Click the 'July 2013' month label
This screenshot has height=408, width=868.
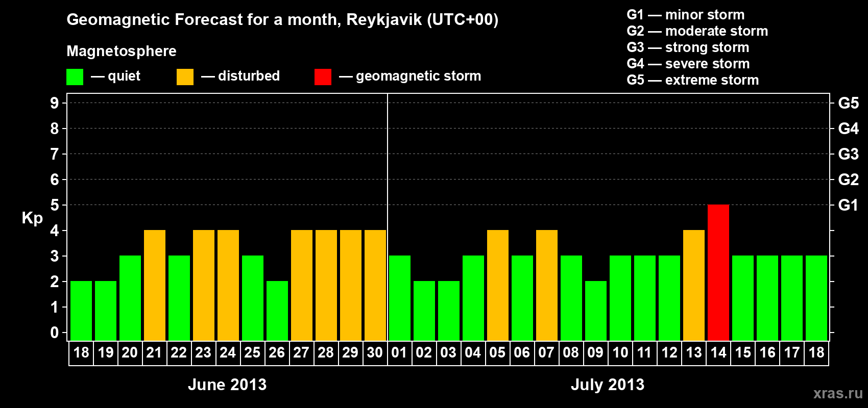point(608,385)
